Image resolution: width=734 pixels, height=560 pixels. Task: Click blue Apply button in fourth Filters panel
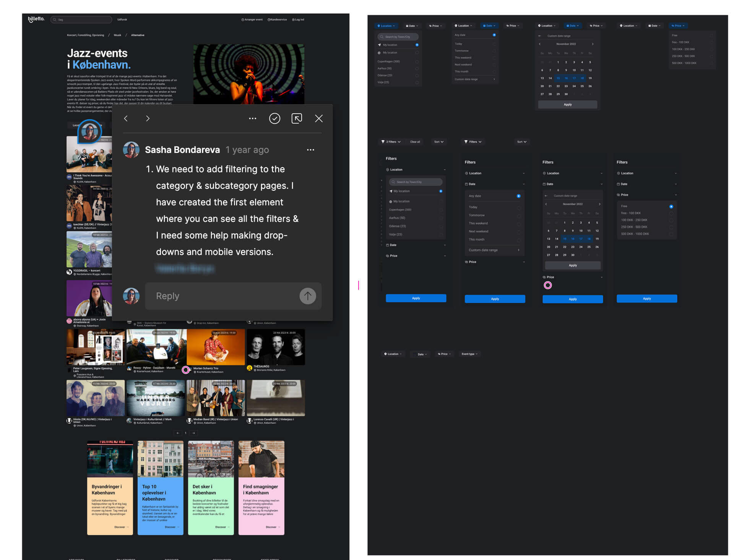(x=647, y=299)
